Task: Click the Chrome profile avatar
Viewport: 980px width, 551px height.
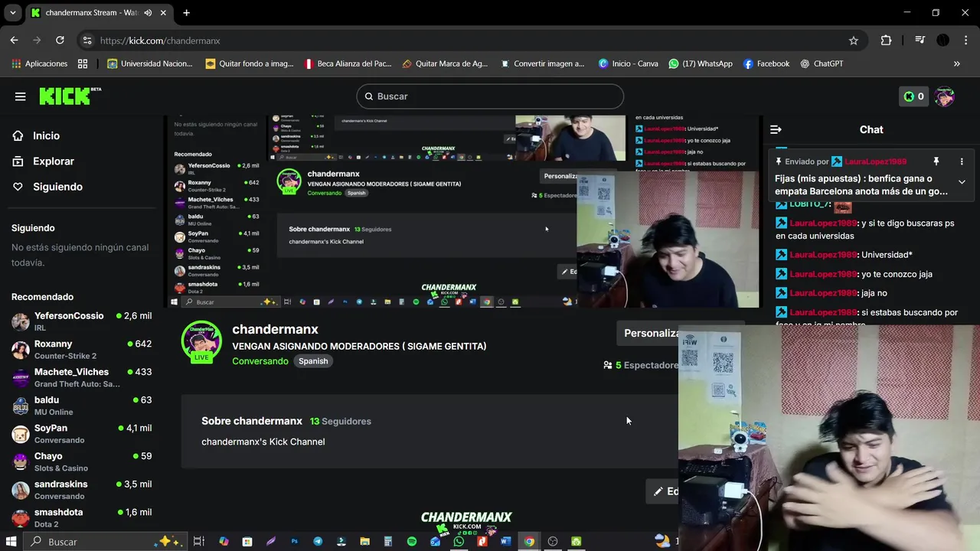Action: tap(943, 41)
